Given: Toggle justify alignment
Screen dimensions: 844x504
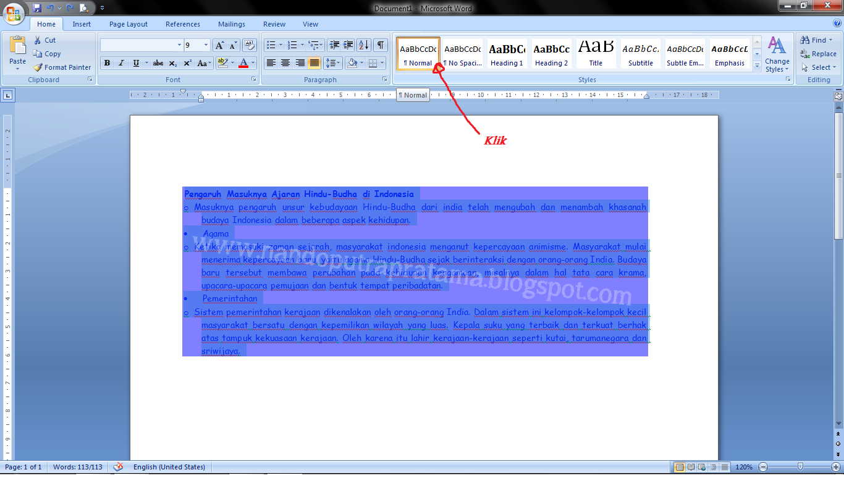Looking at the screenshot, I should 314,63.
